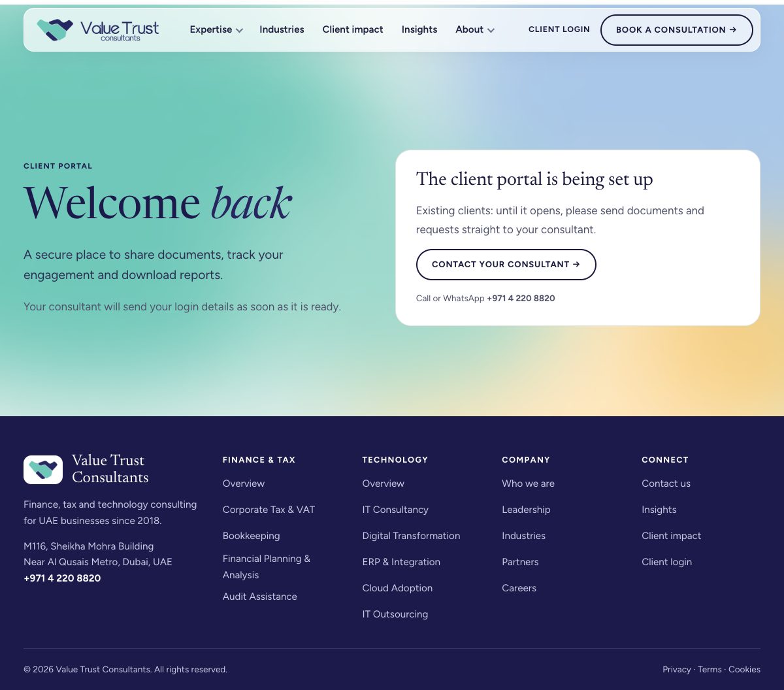Click the 'M116, Sheikha Mohra Building' address line
Screen dimensions: 784x690
(x=89, y=546)
